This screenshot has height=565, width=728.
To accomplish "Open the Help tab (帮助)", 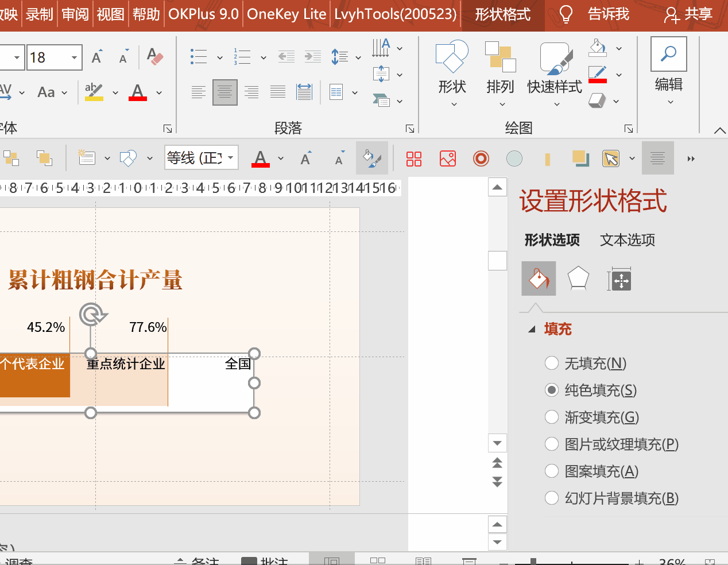I will click(146, 14).
